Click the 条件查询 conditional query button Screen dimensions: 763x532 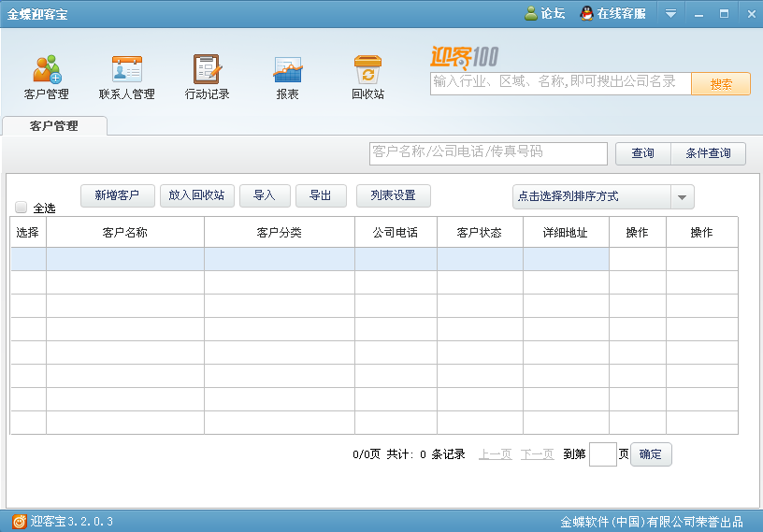(x=708, y=154)
